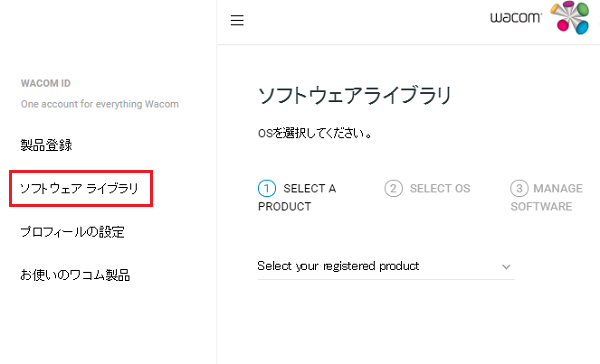Open ソフトウェア ライブラリ sidebar item

[79, 188]
